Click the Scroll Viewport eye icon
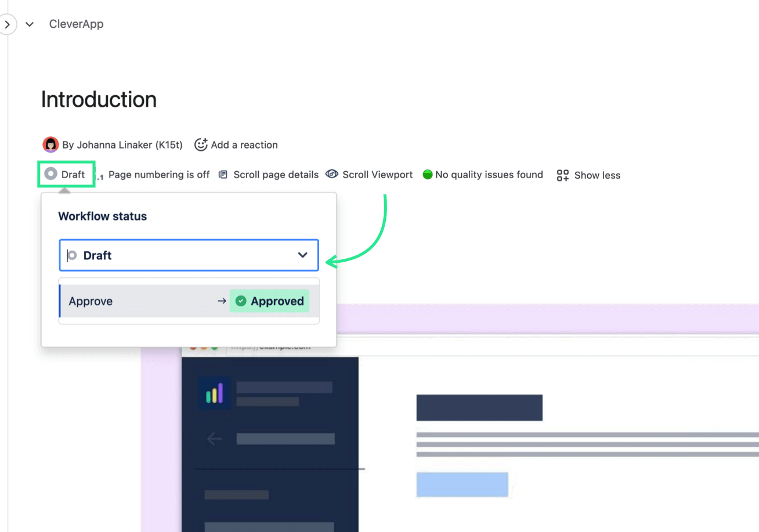 332,174
